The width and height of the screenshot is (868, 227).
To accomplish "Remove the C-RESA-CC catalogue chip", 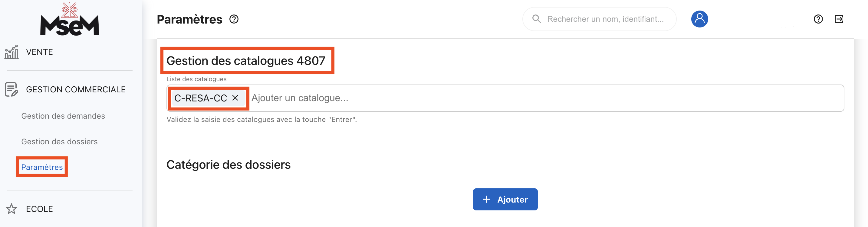I will 235,98.
